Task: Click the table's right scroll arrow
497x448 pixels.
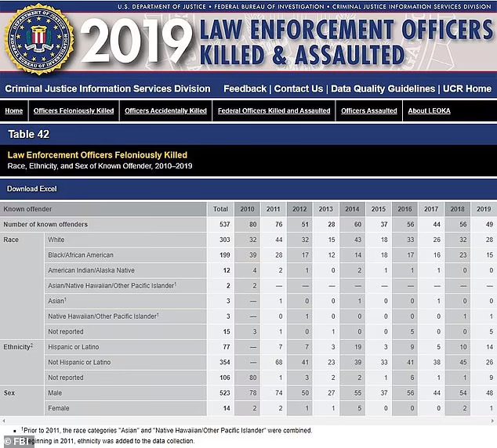Action: click(x=493, y=421)
